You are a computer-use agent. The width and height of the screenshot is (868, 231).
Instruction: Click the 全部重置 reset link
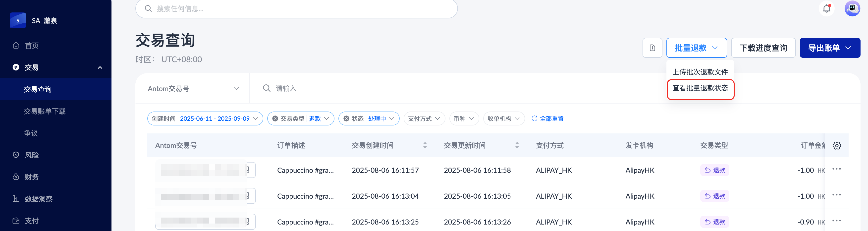point(547,119)
